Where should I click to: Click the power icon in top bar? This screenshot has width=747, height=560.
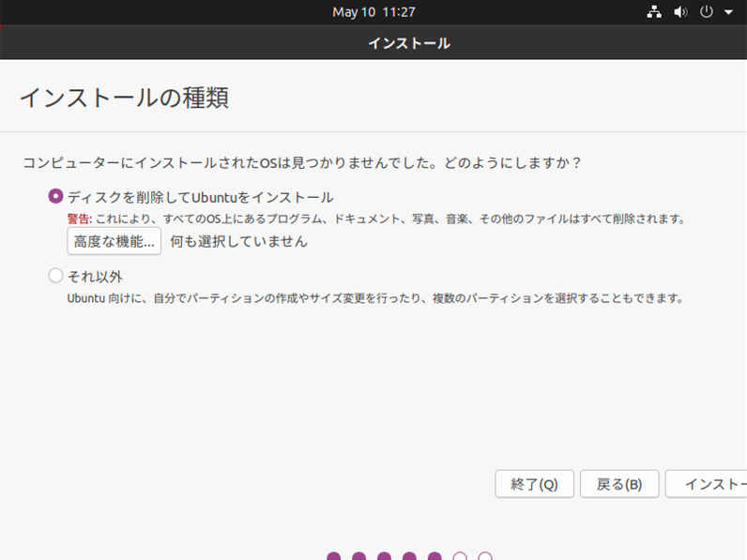click(707, 12)
